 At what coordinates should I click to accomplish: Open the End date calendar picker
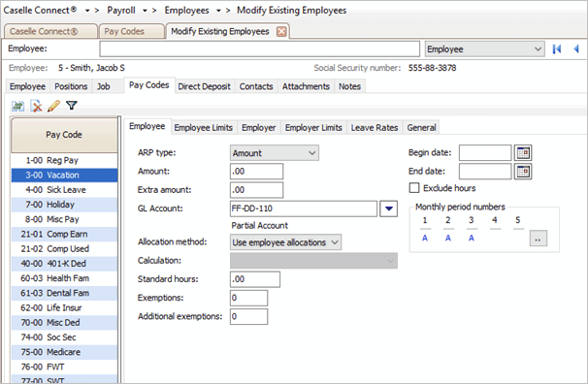(523, 172)
